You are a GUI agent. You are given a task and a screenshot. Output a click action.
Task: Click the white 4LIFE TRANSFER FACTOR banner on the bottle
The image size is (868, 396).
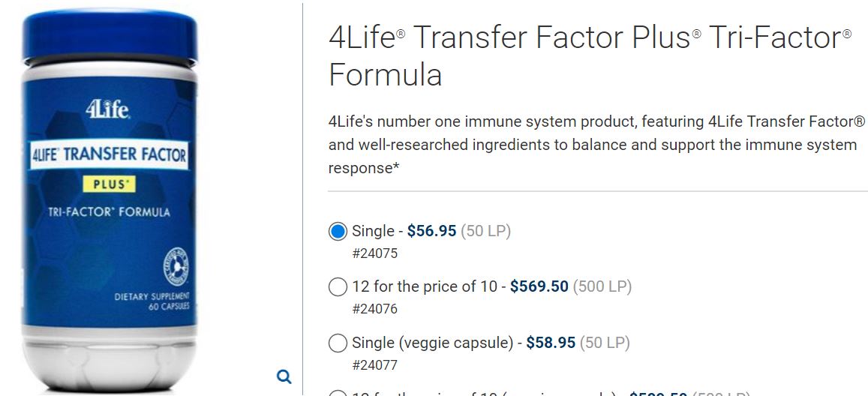(x=109, y=155)
